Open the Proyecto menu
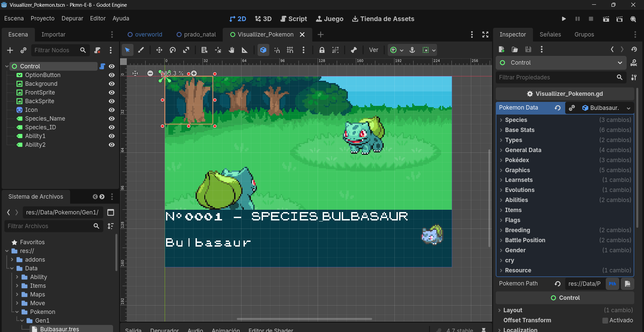Image resolution: width=644 pixels, height=332 pixels. [43, 18]
